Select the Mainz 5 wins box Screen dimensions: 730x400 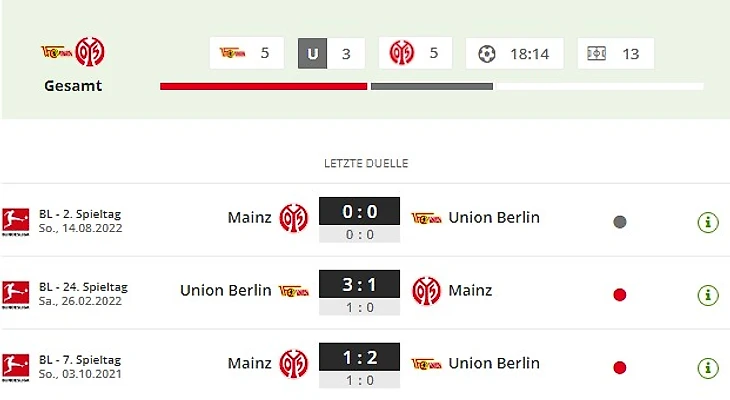(x=415, y=53)
